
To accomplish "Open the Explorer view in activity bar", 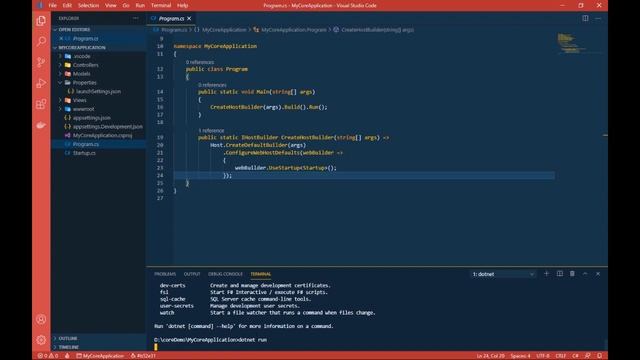I will 41,20.
